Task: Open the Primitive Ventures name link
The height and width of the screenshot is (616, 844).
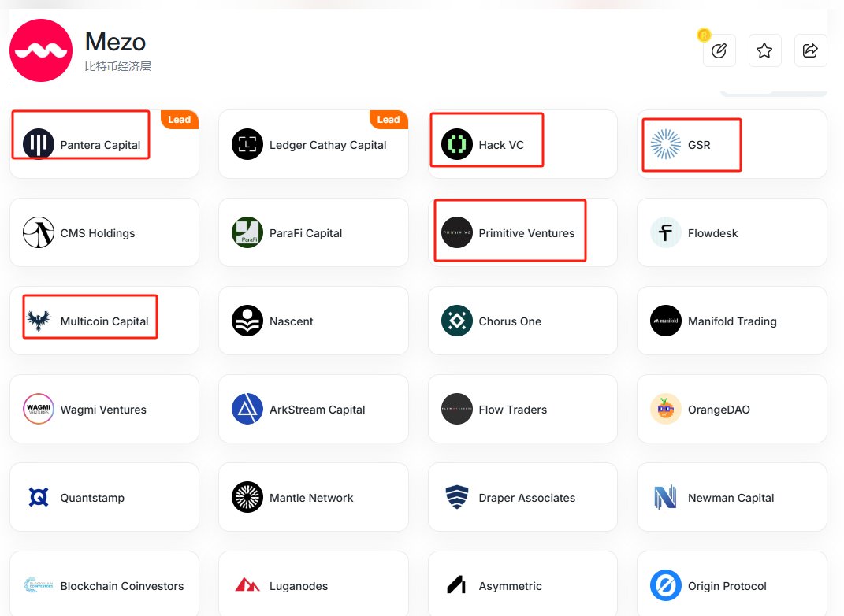Action: point(526,233)
